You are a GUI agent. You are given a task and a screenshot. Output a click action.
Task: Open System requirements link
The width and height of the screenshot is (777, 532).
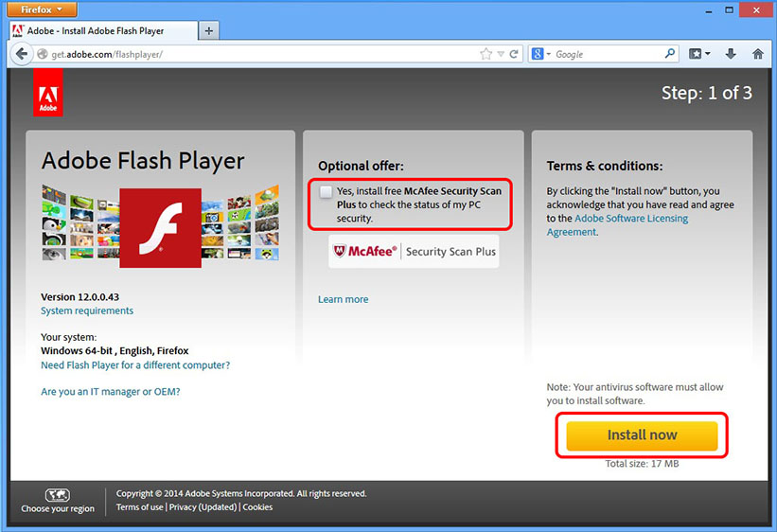click(87, 310)
